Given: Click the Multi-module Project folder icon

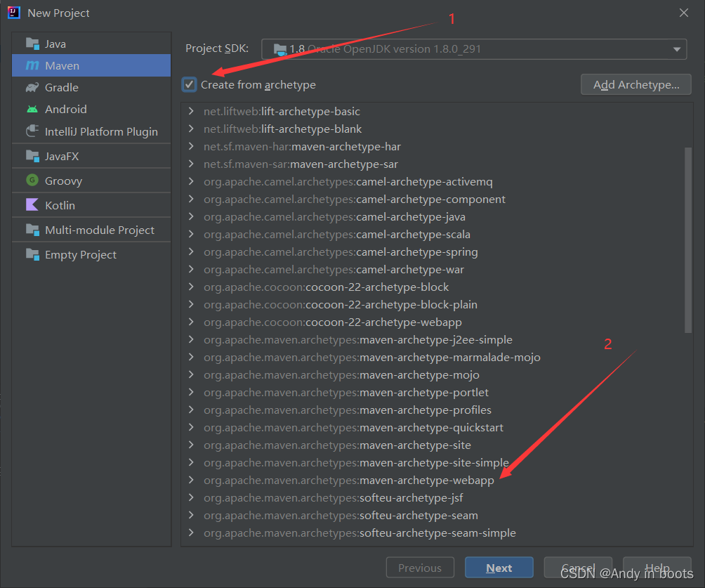Looking at the screenshot, I should click(32, 230).
